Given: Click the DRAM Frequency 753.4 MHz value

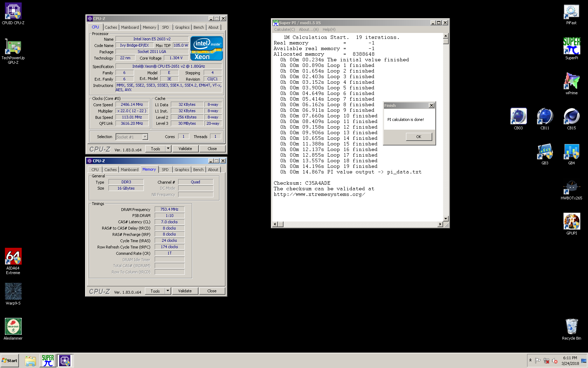Looking at the screenshot, I should tap(169, 209).
